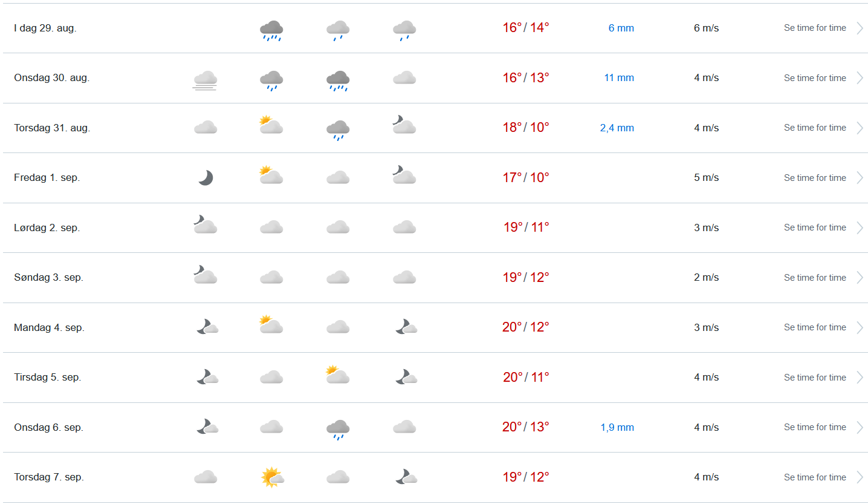Click sunny icon on Torsdag 7. sep.
The width and height of the screenshot is (868, 504).
click(272, 477)
